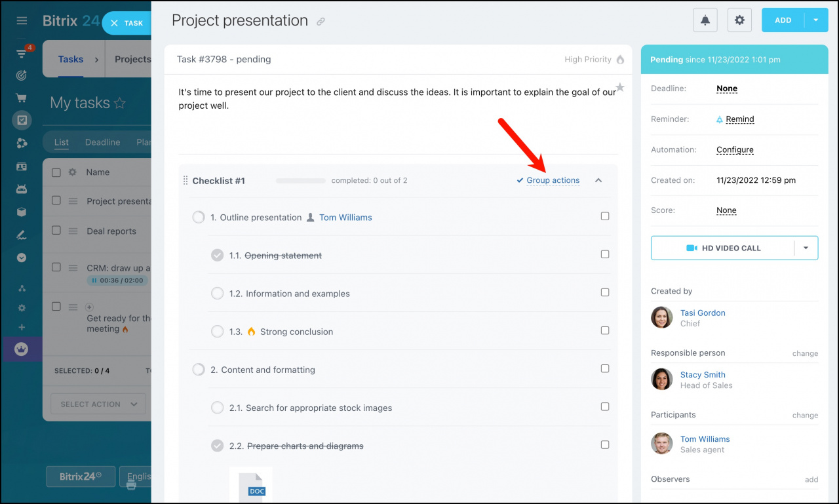Image resolution: width=839 pixels, height=504 pixels.
Task: Switch to the Tasks tab
Action: click(71, 59)
